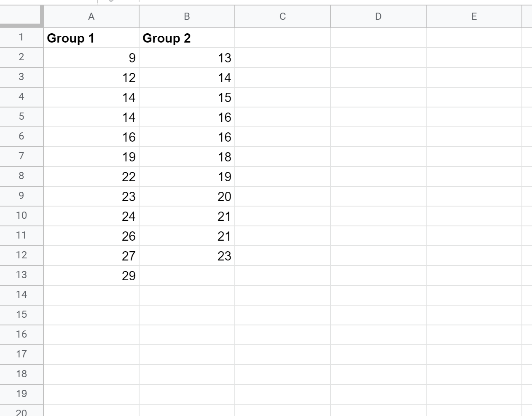532x416 pixels.
Task: Click cell B9 containing 20
Action: [187, 196]
